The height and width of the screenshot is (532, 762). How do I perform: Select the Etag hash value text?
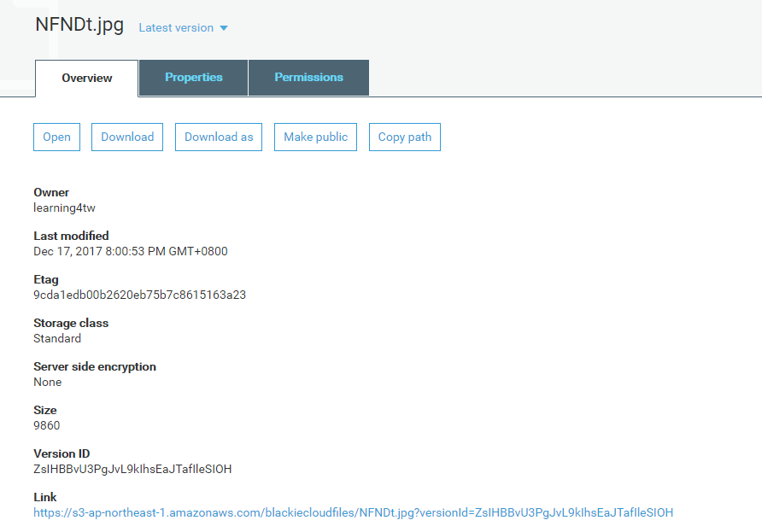139,295
